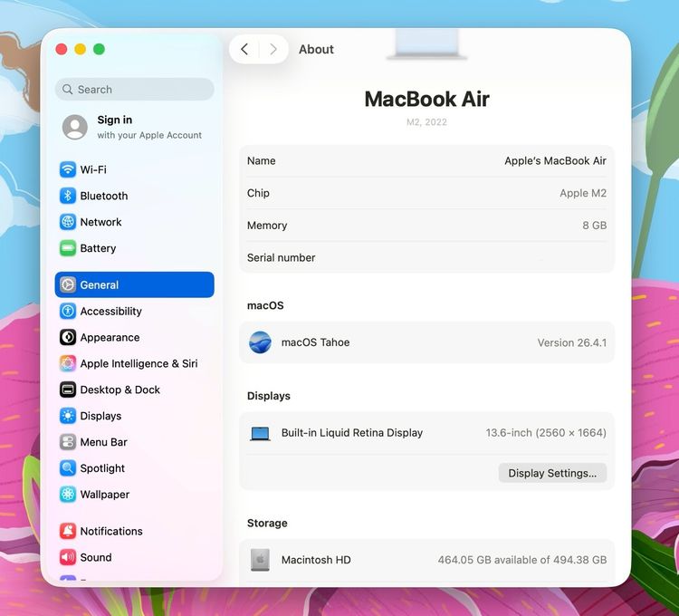Click the green Battery icon

68,248
